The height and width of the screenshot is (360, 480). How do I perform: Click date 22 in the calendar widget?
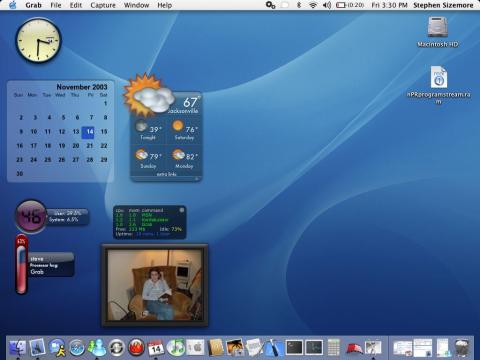click(104, 146)
